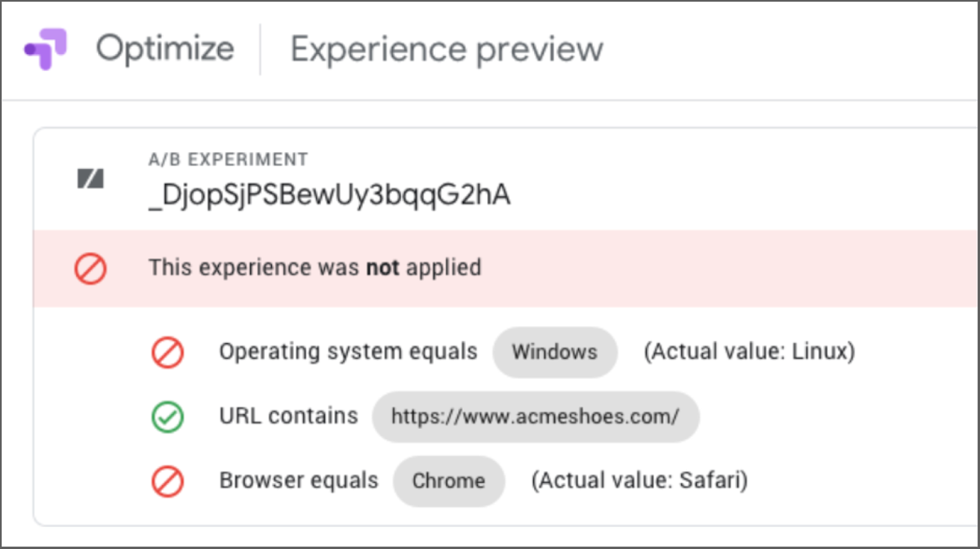
Task: Click the failed icon beside Operating system
Action: click(167, 352)
